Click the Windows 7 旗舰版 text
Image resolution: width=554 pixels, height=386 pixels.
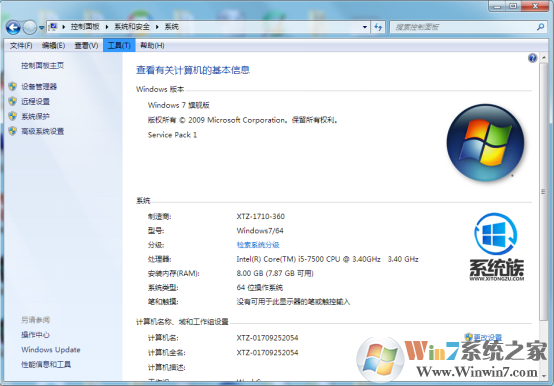tap(179, 105)
